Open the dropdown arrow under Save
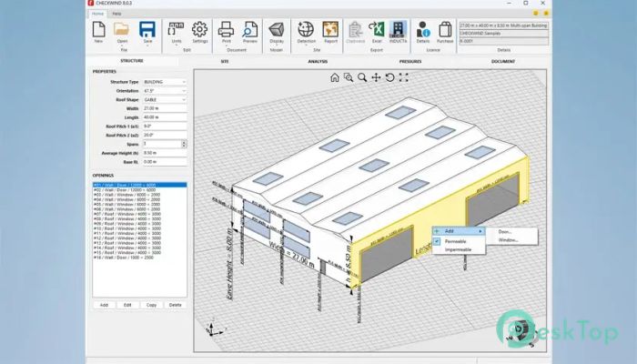The height and width of the screenshot is (364, 637). [x=147, y=45]
